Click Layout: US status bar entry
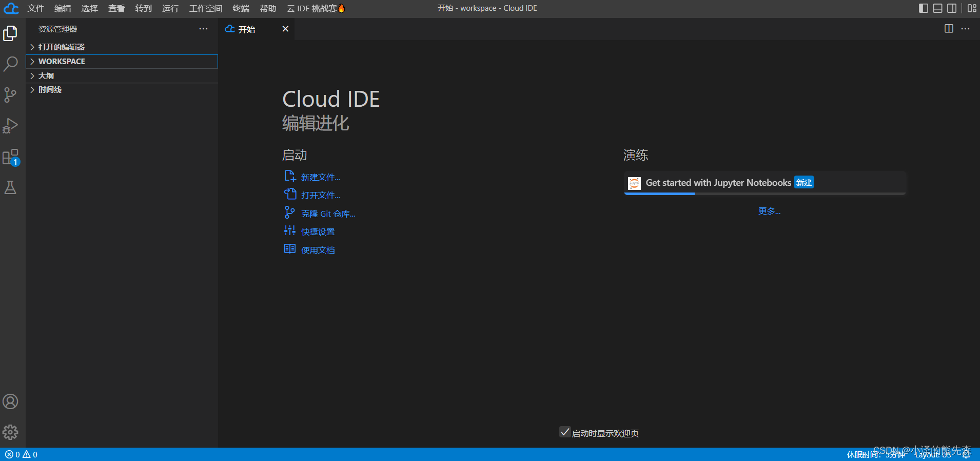 (933, 454)
